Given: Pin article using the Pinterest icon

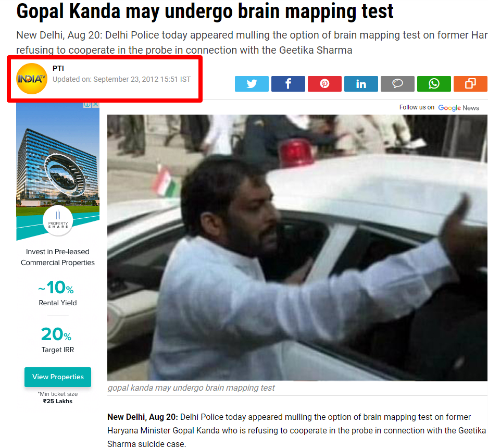Looking at the screenshot, I should tap(324, 84).
